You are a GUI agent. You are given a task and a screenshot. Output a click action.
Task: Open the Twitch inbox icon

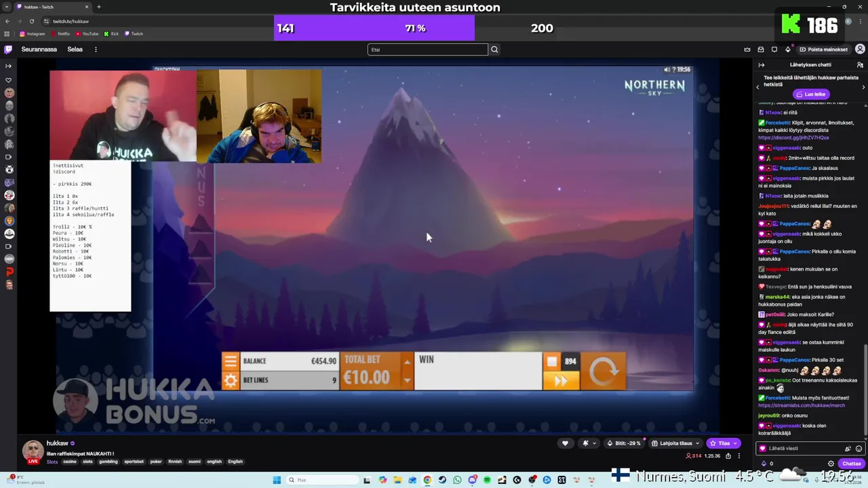point(761,49)
